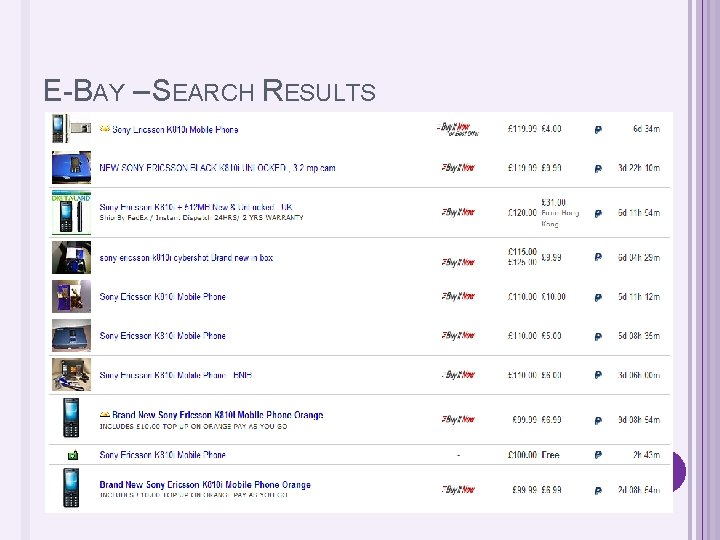The image size is (720, 540).
Task: Click the phone thumbnail in the 3d 08h 54m row
Action: (71, 418)
